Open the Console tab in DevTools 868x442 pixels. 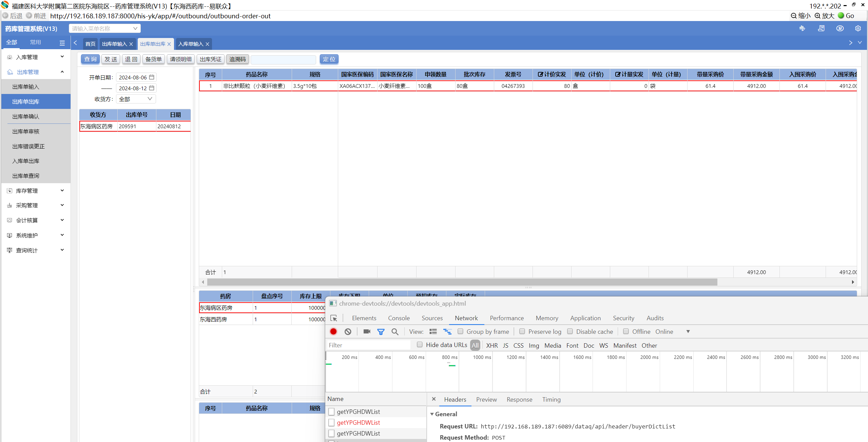pos(399,318)
